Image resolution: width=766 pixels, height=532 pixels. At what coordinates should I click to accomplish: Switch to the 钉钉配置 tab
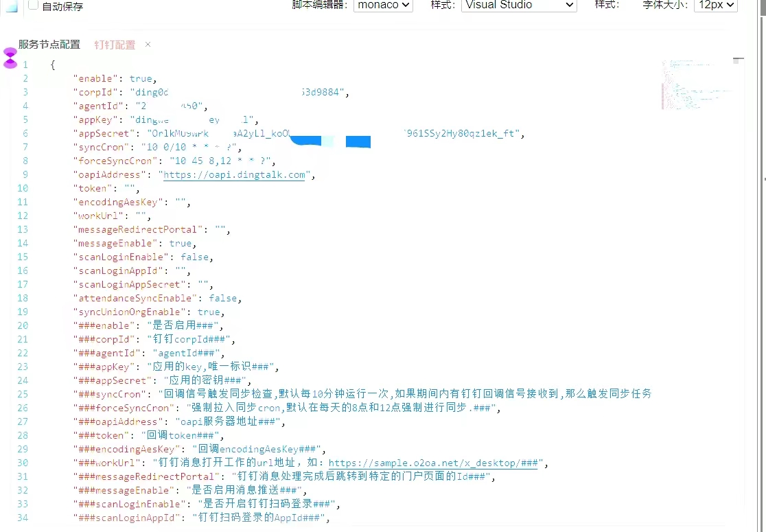[x=115, y=45]
